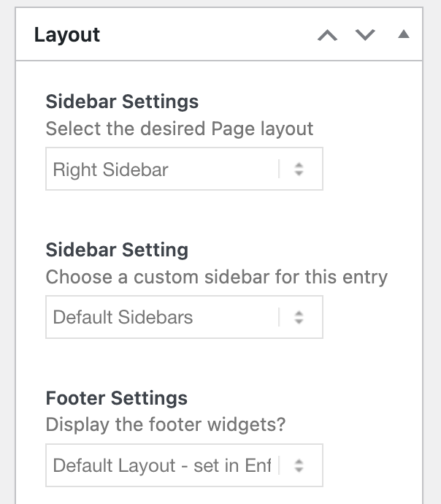
Task: Click the 'Select the desired Page layout' text
Action: point(179,129)
